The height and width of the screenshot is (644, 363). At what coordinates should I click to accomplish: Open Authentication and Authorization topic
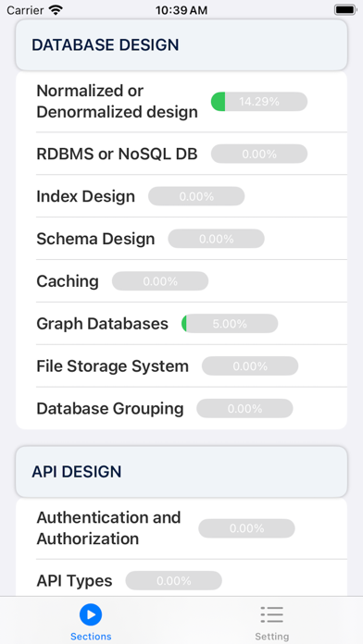point(181,528)
